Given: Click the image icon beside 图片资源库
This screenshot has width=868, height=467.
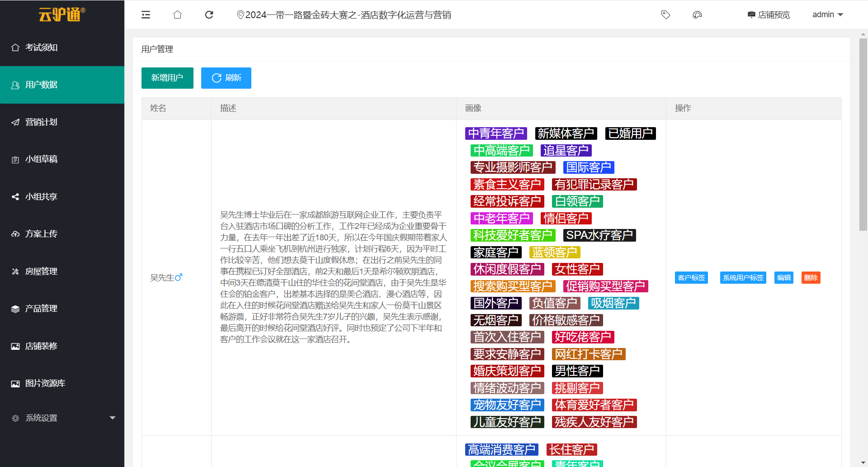Looking at the screenshot, I should (15, 383).
